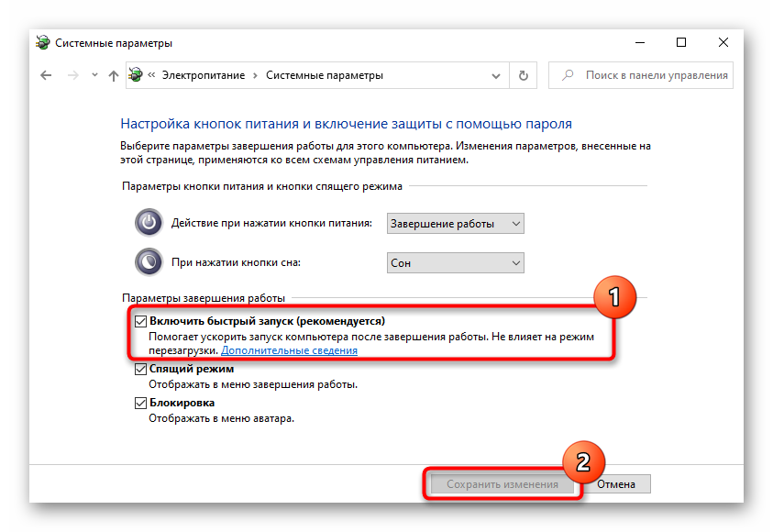Click text Отображать в меню завершения работы
The height and width of the screenshot is (532, 773).
[253, 384]
